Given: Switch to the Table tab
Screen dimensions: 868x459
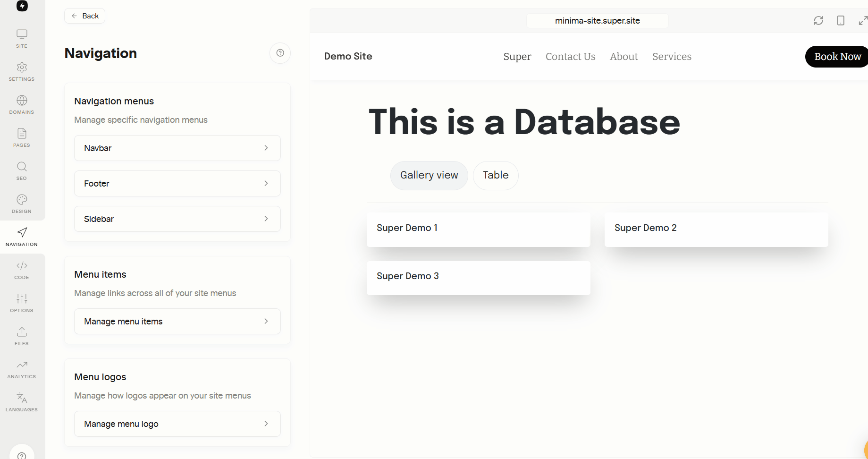Looking at the screenshot, I should click(x=496, y=175).
